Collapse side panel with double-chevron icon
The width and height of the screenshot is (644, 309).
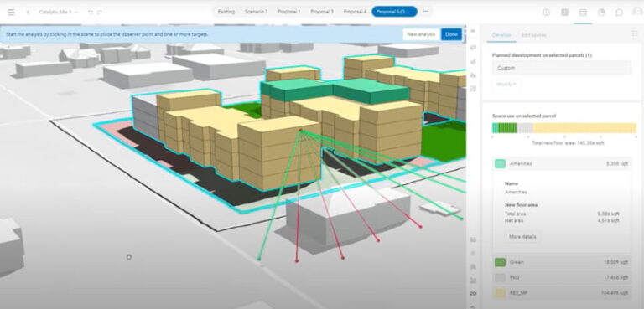(473, 31)
